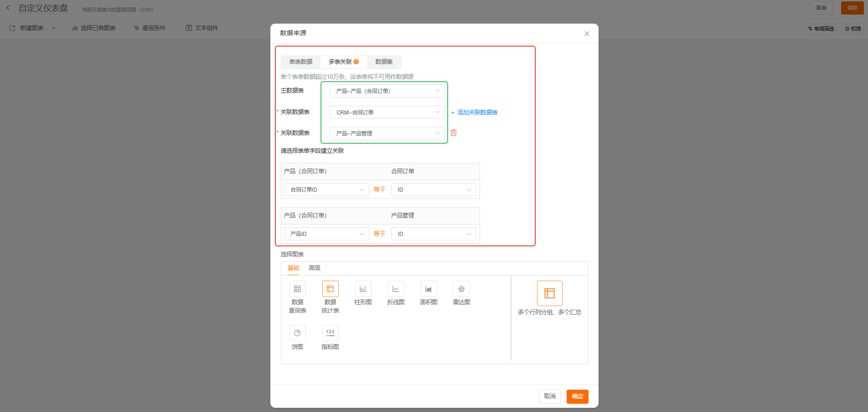
Task: Choose the 柱形图 bar chart icon
Action: coord(363,289)
